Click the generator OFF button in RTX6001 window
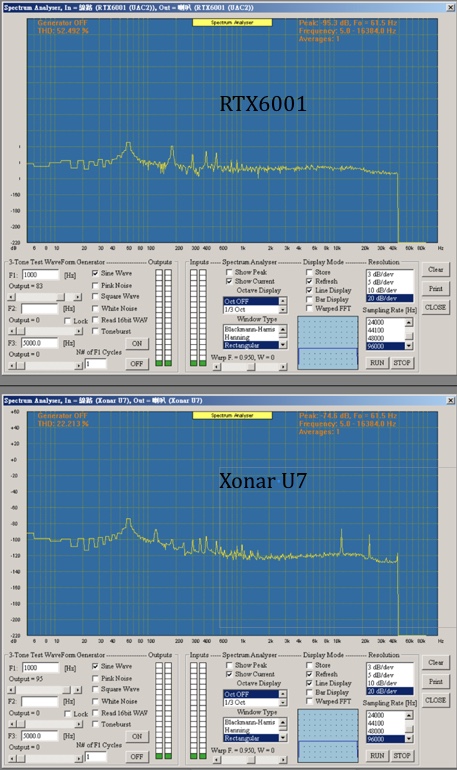The image size is (457, 770). (x=137, y=363)
